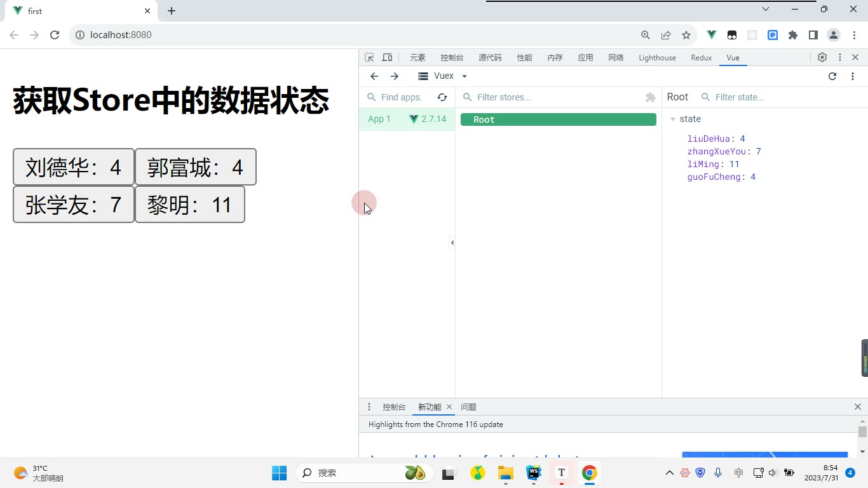This screenshot has height=488, width=868.
Task: Open Vue devtools three-dot more menu
Action: (x=853, y=76)
